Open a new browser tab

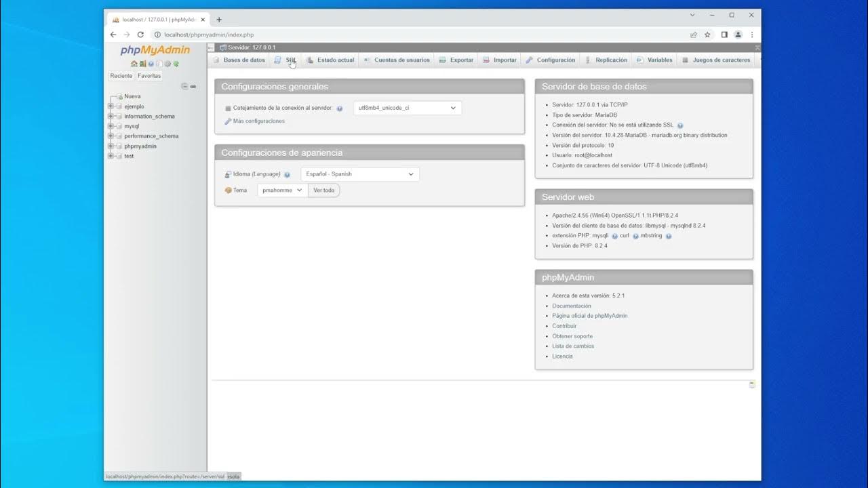click(219, 20)
